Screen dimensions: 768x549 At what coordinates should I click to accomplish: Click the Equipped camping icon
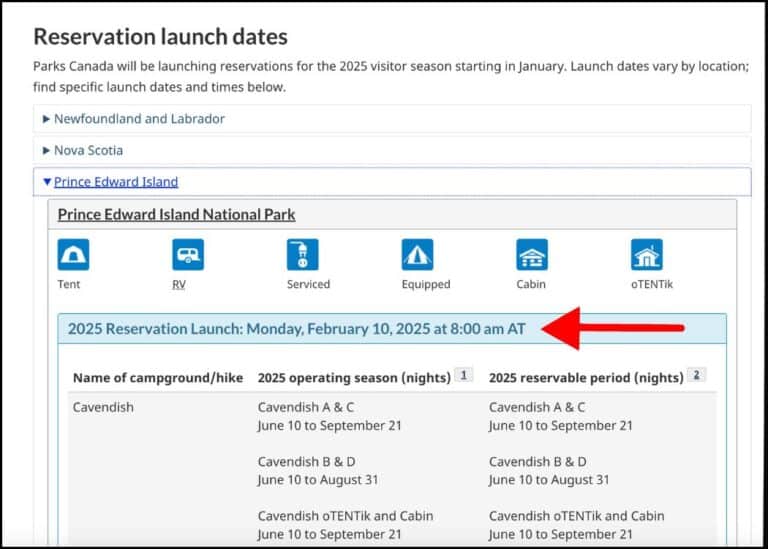coord(417,255)
